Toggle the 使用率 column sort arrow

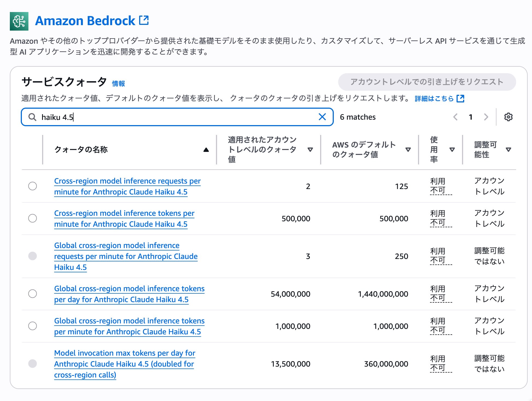452,149
